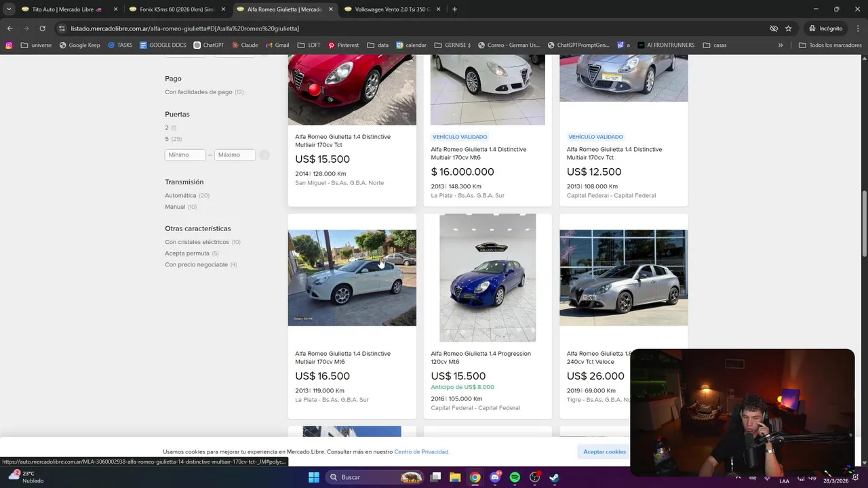Open the Pinterest bookmark

pos(343,45)
